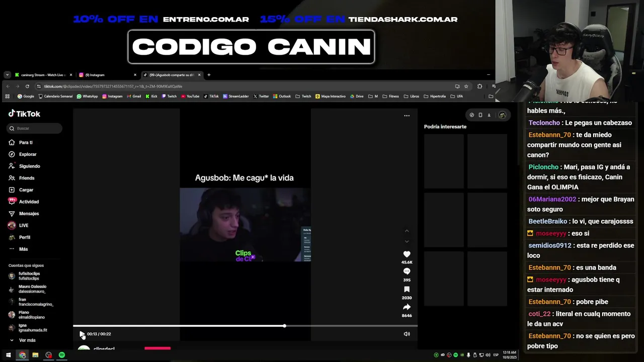The width and height of the screenshot is (644, 362).
Task: Open the UFA bookmarks folder
Action: coord(457,96)
